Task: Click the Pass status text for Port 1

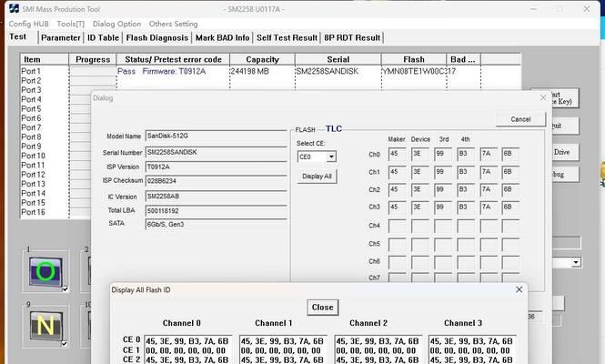Action: [x=126, y=71]
